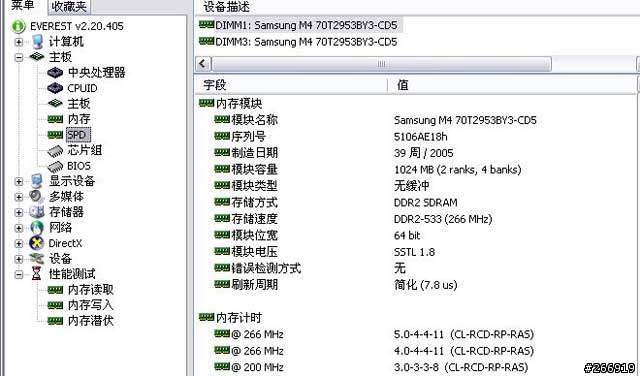Click the 显示设备 monitor icon
This screenshot has width=640, height=376.
(37, 181)
